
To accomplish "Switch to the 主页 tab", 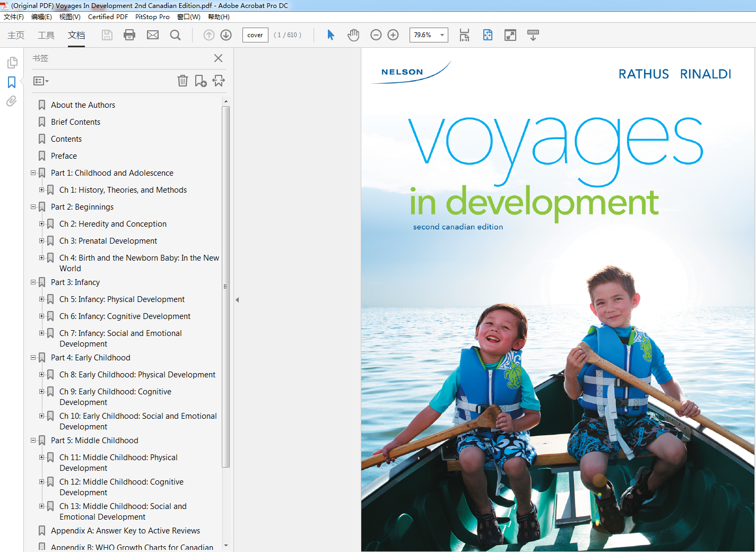I will point(16,35).
